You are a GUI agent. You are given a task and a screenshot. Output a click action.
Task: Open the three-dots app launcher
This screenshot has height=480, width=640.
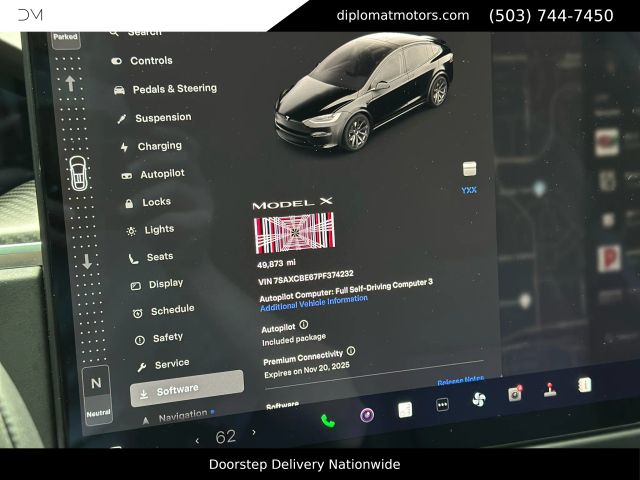click(x=442, y=405)
